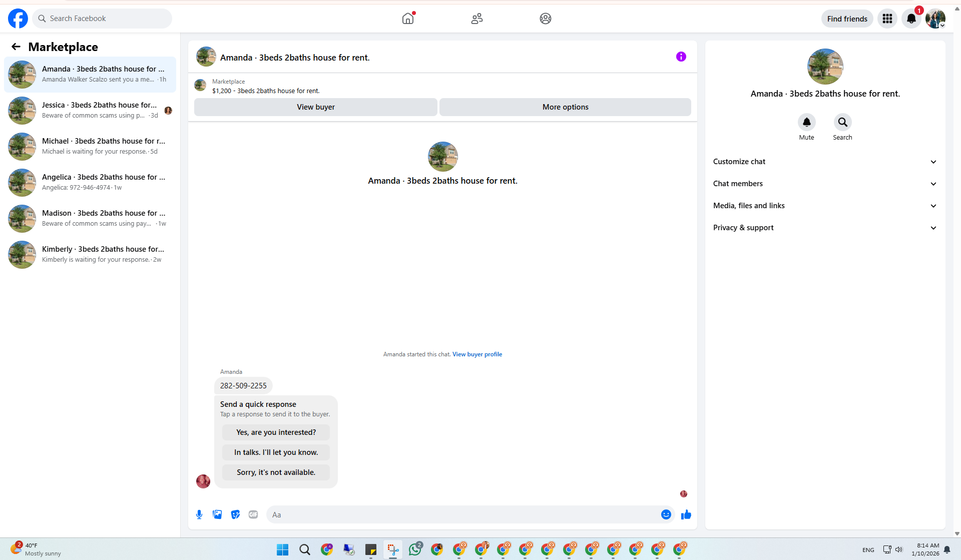Image resolution: width=961 pixels, height=560 pixels.
Task: Mute this conversation with the bell button
Action: (806, 122)
